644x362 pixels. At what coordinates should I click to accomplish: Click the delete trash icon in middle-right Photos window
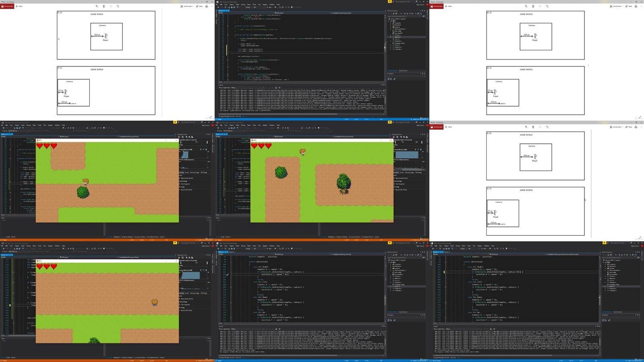[533, 127]
